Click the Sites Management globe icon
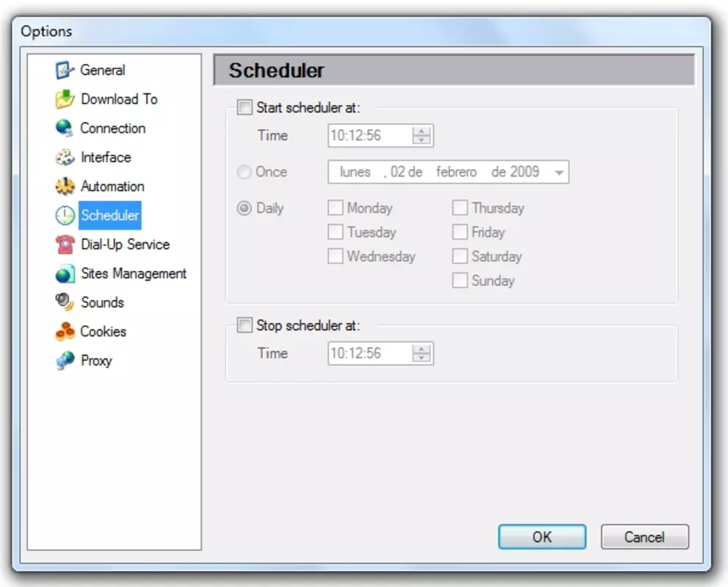 point(65,274)
